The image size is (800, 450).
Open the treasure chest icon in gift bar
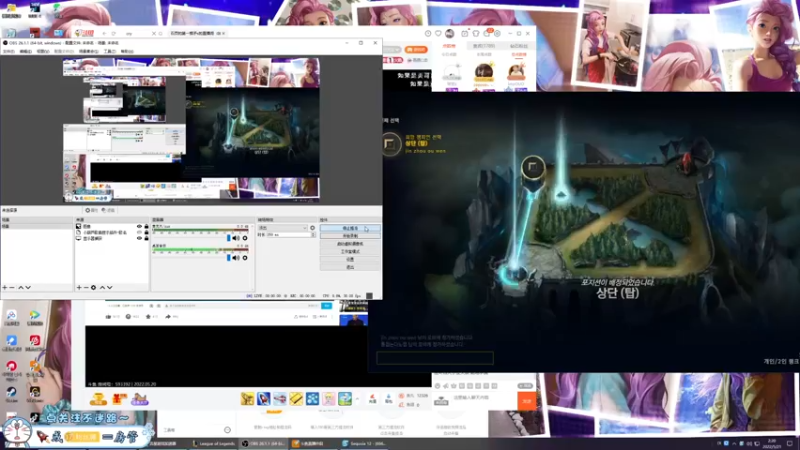click(x=98, y=399)
